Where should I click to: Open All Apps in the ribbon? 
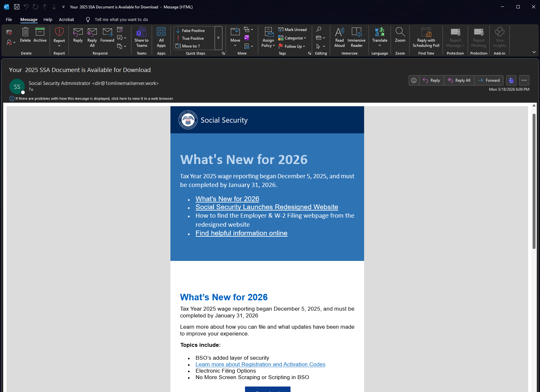coord(161,37)
